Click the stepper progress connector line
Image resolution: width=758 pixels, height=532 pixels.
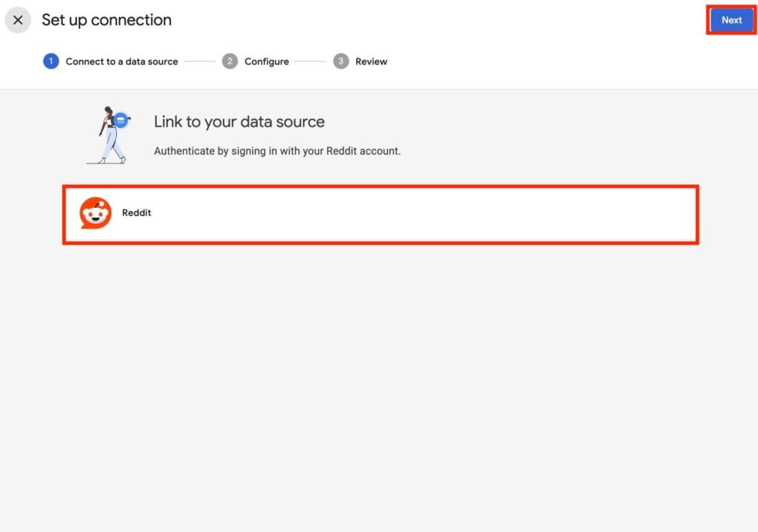200,61
